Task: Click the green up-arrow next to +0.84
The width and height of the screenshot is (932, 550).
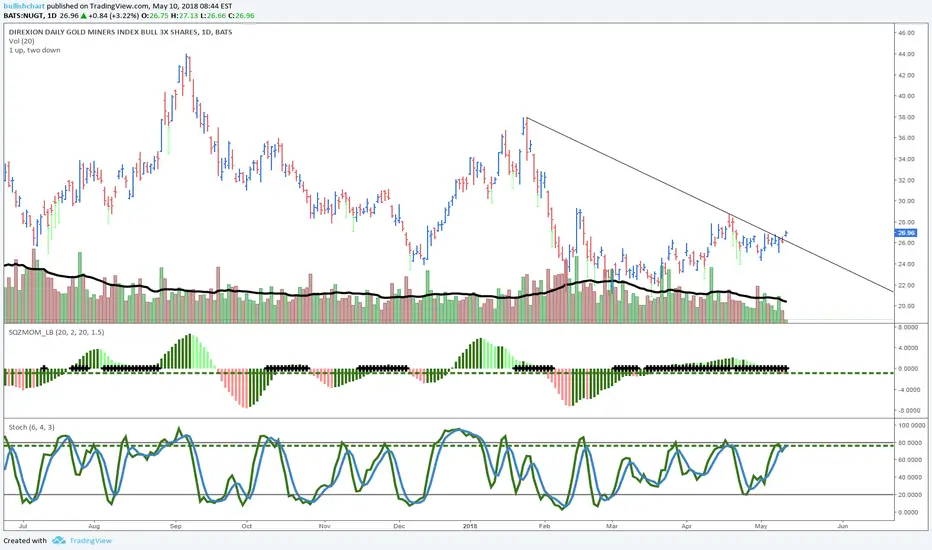Action: point(84,15)
